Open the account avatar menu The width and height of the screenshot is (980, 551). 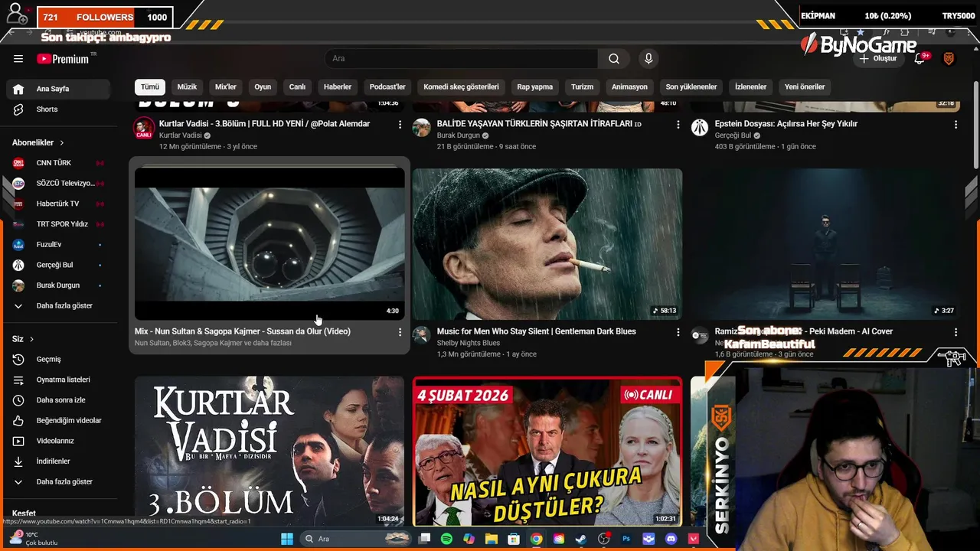(x=949, y=59)
